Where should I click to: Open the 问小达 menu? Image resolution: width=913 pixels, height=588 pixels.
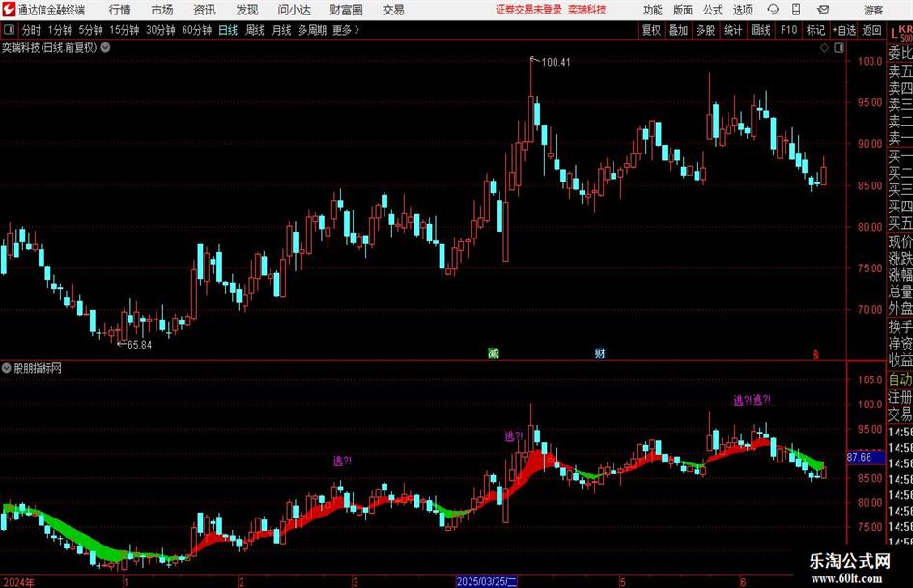294,10
